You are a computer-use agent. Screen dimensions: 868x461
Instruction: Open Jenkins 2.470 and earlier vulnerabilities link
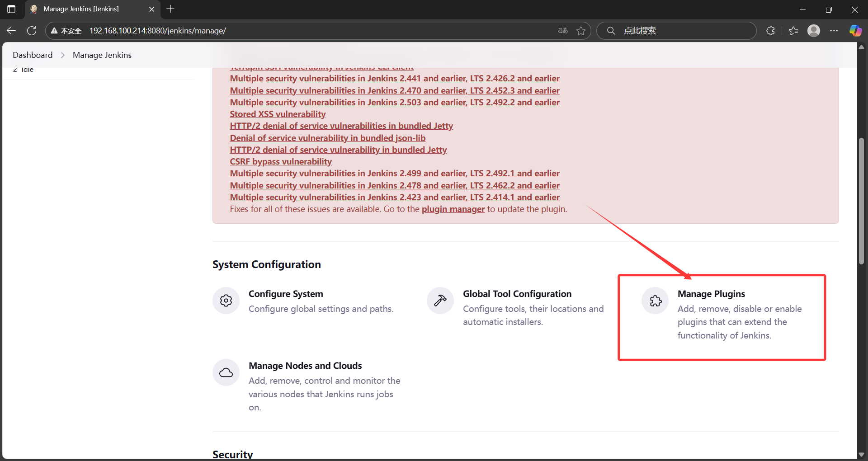395,90
